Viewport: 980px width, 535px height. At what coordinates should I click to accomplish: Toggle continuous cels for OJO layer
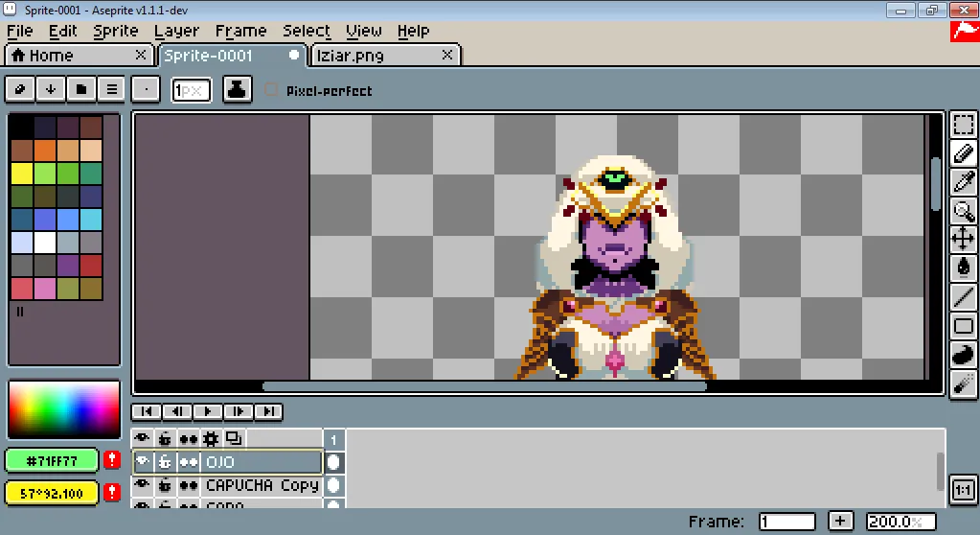(x=188, y=462)
